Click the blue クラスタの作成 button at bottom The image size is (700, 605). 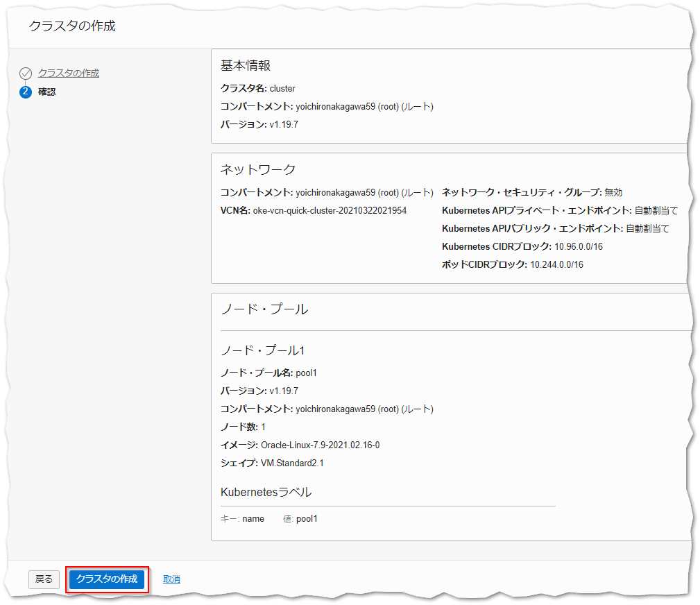[x=107, y=579]
